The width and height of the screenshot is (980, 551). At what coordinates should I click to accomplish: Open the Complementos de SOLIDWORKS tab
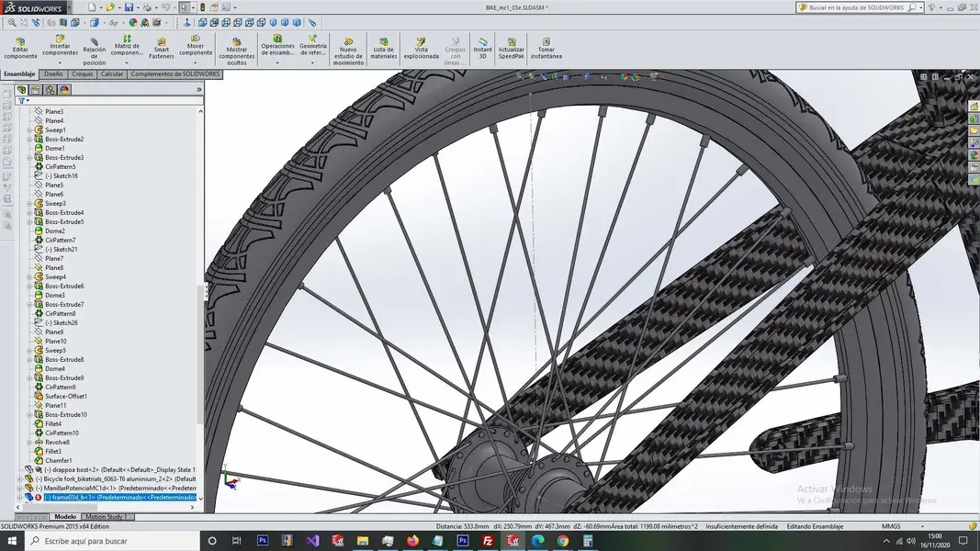coord(175,74)
